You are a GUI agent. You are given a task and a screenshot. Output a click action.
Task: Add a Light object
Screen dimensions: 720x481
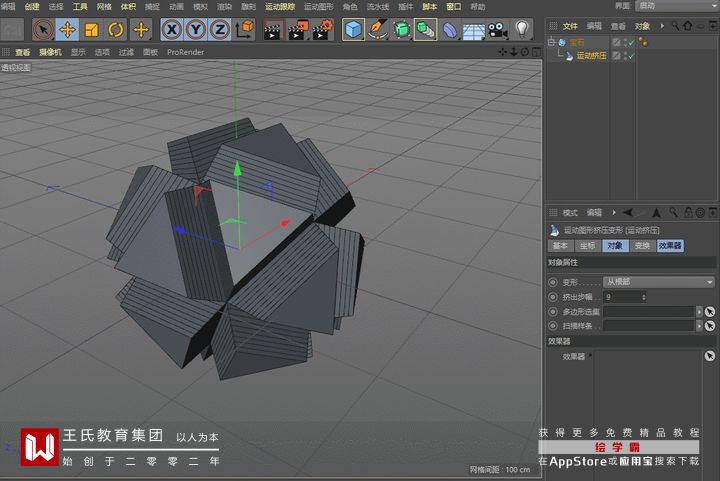(522, 30)
